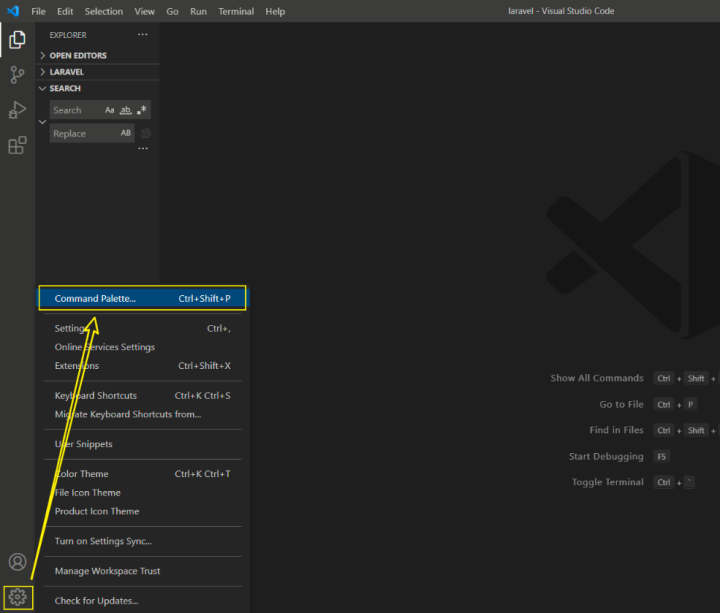This screenshot has height=613, width=720.
Task: Open the View menu
Action: tap(144, 11)
